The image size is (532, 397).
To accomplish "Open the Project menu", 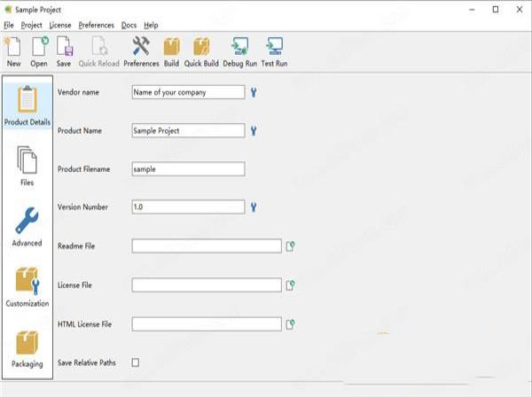I will 32,25.
